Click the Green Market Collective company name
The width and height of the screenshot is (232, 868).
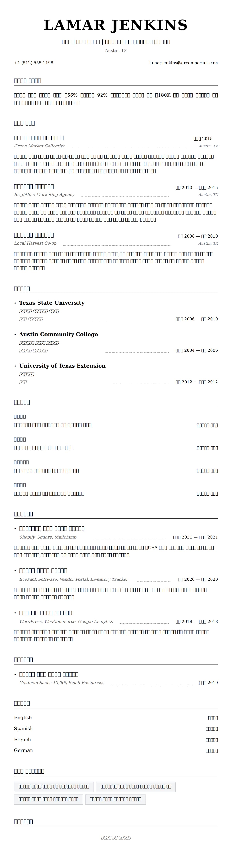(x=40, y=146)
